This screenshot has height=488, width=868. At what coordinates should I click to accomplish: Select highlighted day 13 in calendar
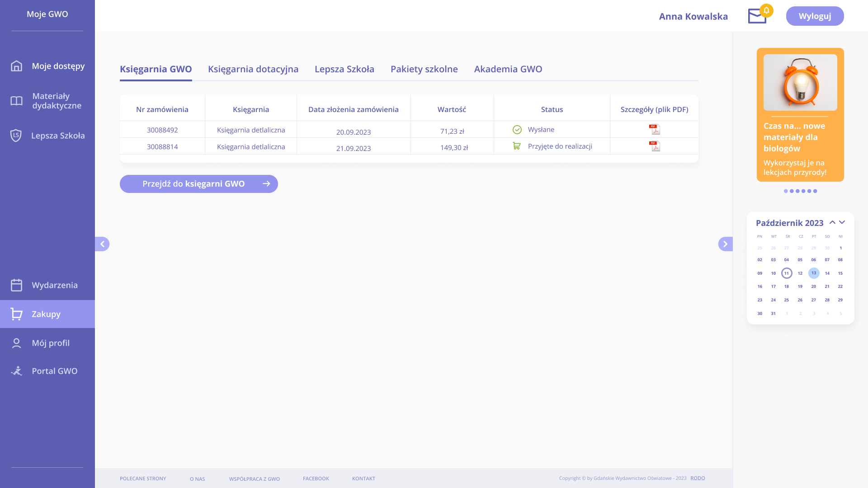(x=814, y=273)
